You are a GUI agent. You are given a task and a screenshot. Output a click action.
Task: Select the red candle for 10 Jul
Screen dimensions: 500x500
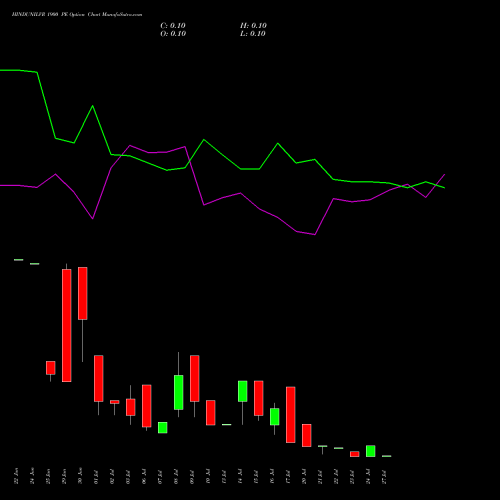(211, 413)
